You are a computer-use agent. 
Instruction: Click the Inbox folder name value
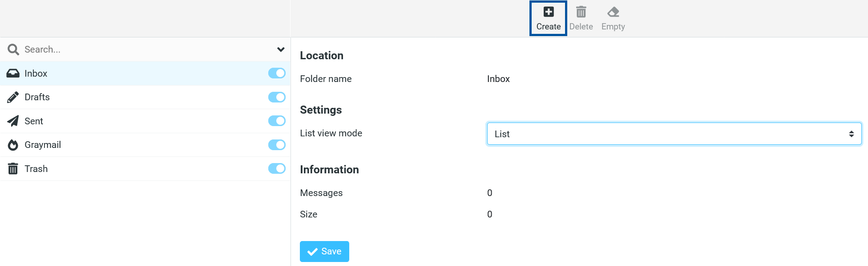498,79
